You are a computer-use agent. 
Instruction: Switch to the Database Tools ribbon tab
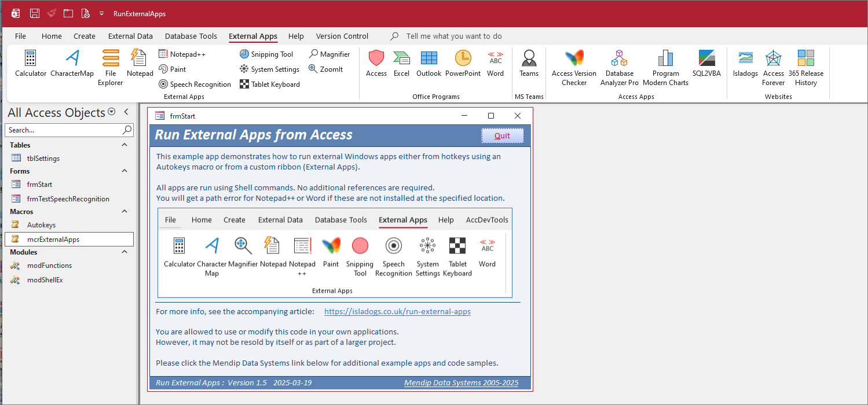coord(191,36)
